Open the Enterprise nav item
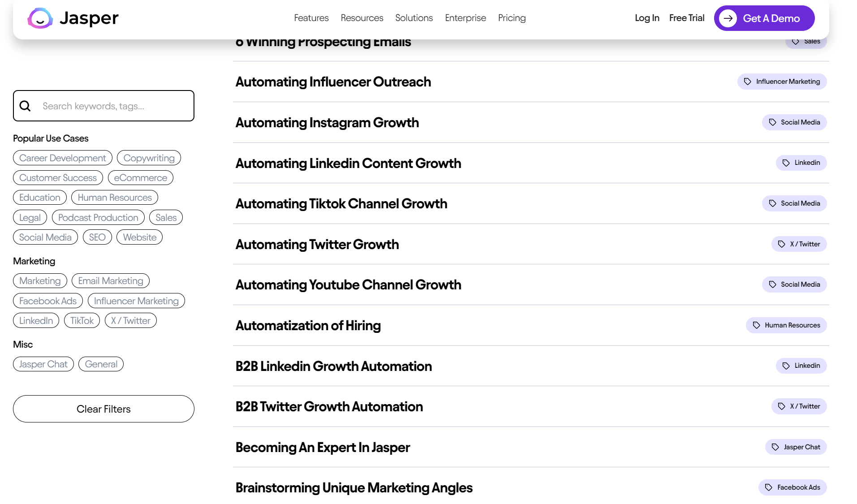The height and width of the screenshot is (504, 857). 465,18
